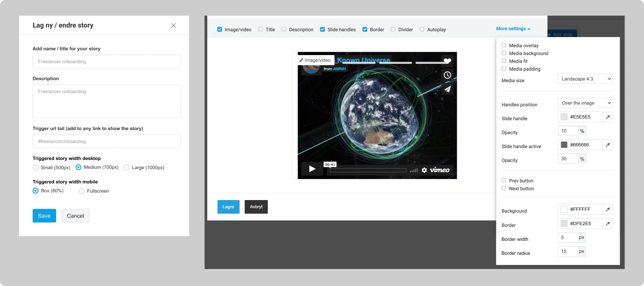Click eyedropper icon for Slide handle color
The height and width of the screenshot is (286, 644).
tap(608, 117)
